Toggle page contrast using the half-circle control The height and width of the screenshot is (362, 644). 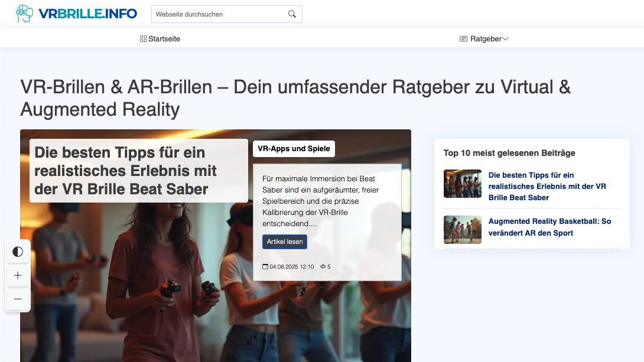[18, 252]
